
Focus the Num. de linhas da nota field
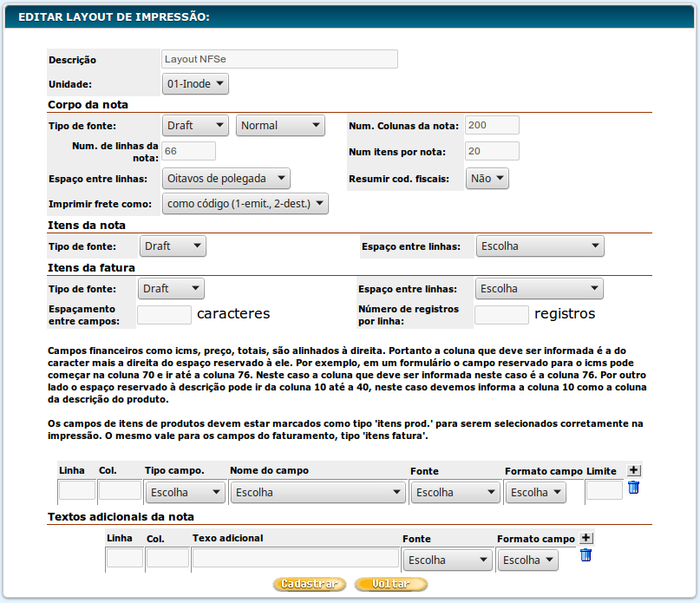click(x=188, y=151)
